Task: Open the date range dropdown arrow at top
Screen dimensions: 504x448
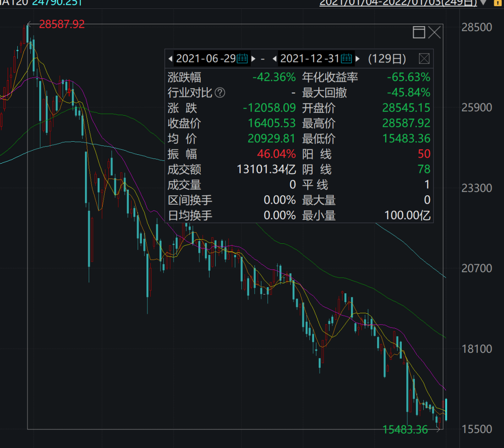Action: tap(483, 3)
